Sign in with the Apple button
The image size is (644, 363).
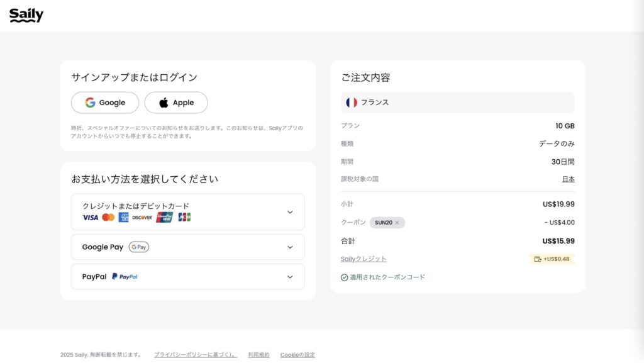tap(176, 103)
